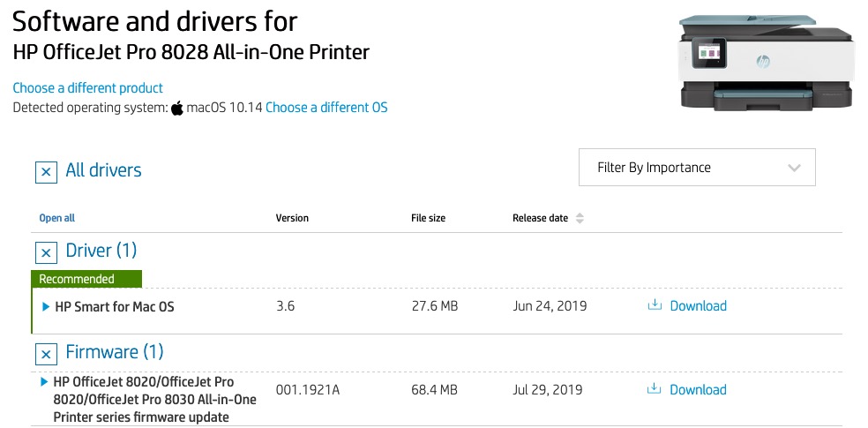Click the green Recommended badge

86,279
